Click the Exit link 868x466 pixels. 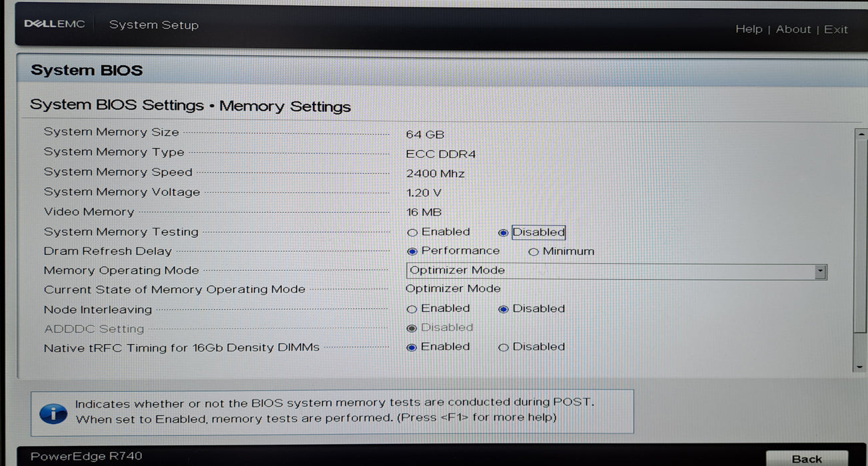coord(836,30)
